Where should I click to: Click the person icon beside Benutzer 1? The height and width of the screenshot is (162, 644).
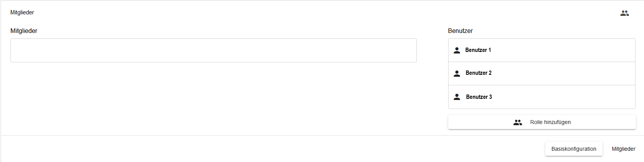coord(457,50)
